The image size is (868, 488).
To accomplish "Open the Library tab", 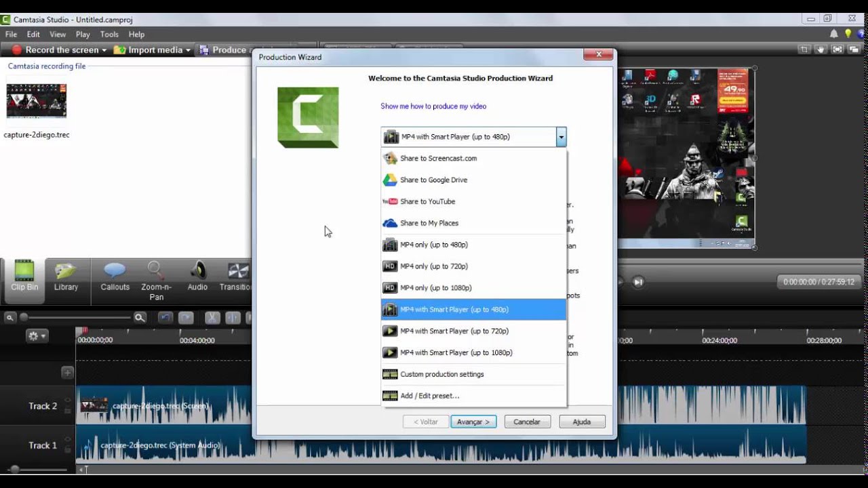I will click(66, 277).
